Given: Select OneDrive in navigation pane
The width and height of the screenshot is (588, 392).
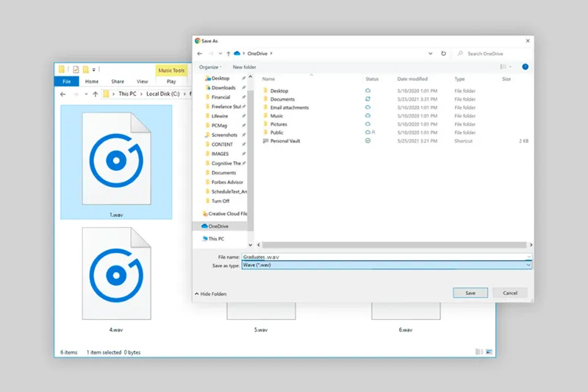Looking at the screenshot, I should click(x=220, y=227).
